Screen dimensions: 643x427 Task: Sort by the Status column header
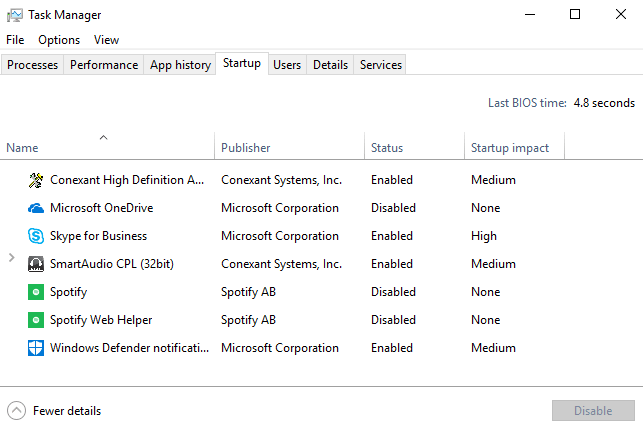[415, 146]
